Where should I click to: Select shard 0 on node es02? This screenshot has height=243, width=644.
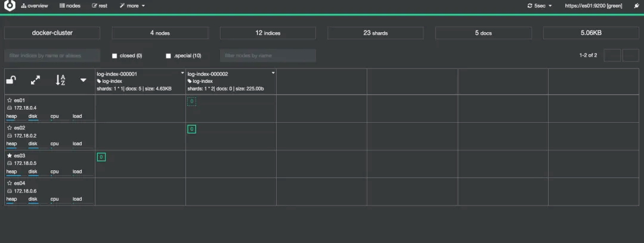tap(192, 129)
